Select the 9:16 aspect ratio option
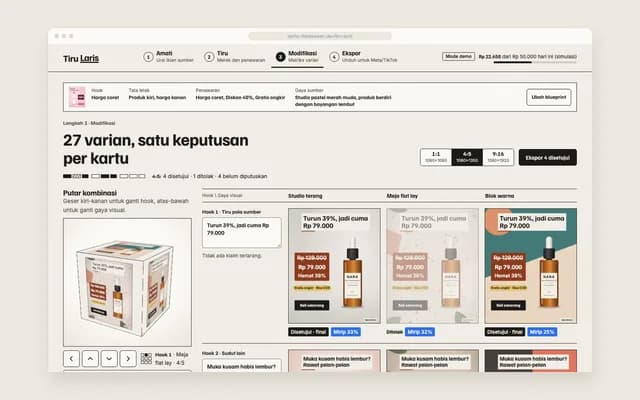 click(498, 157)
